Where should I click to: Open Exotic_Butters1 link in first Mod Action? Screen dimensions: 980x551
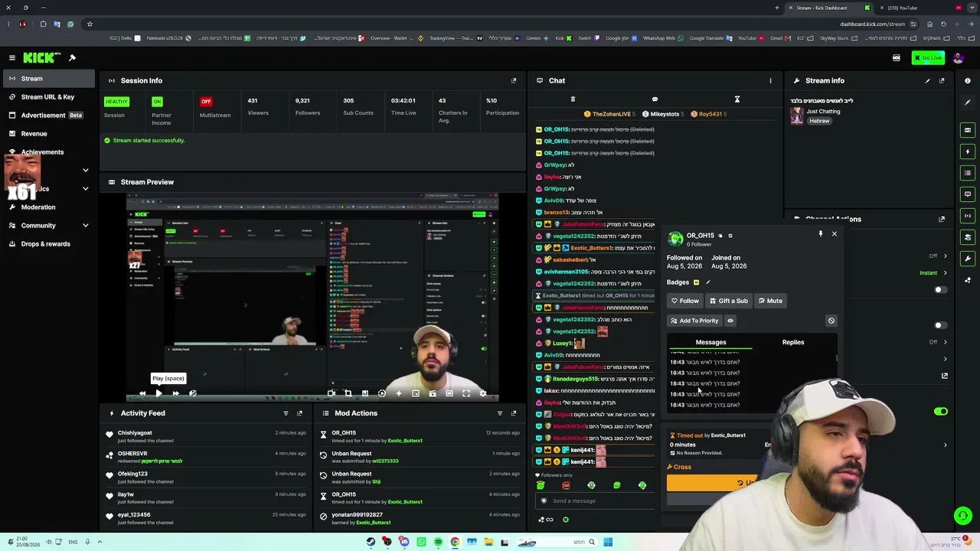405,441
